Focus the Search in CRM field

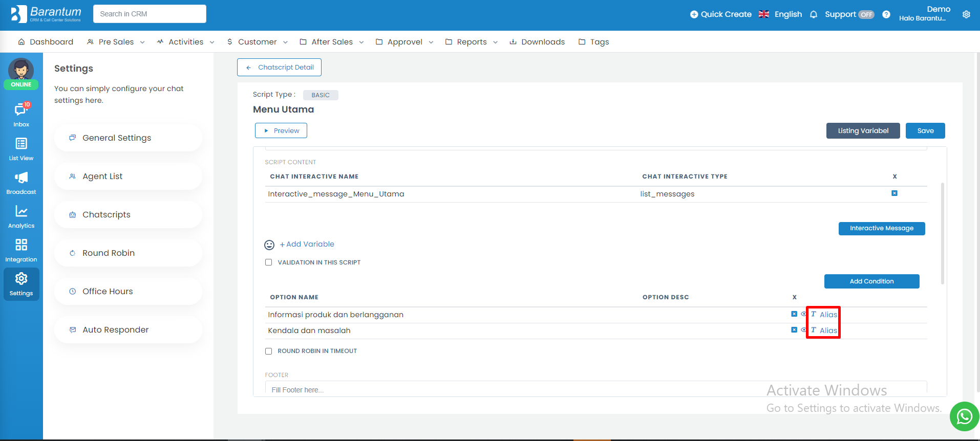(150, 14)
